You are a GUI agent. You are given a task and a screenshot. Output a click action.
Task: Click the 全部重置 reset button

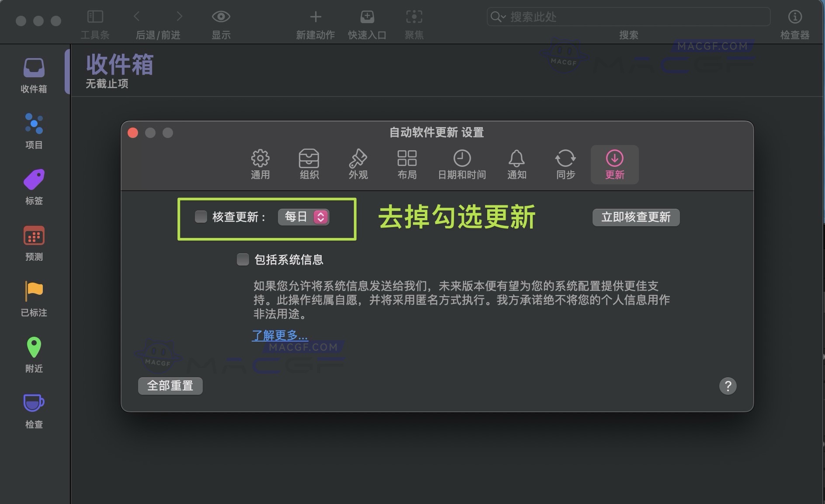pos(170,386)
